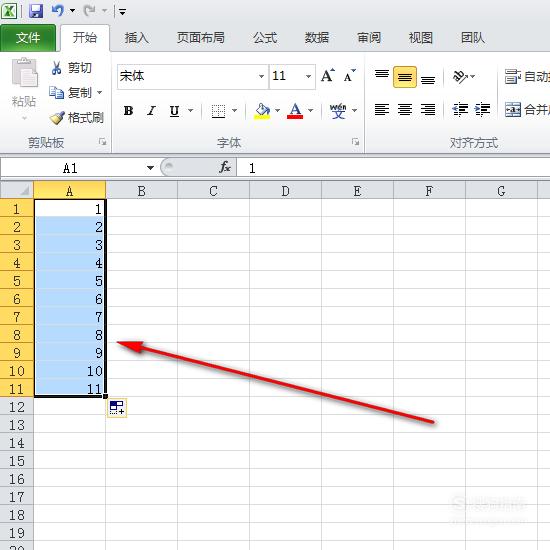Open the 审阅 tab
550x550 pixels.
point(369,38)
